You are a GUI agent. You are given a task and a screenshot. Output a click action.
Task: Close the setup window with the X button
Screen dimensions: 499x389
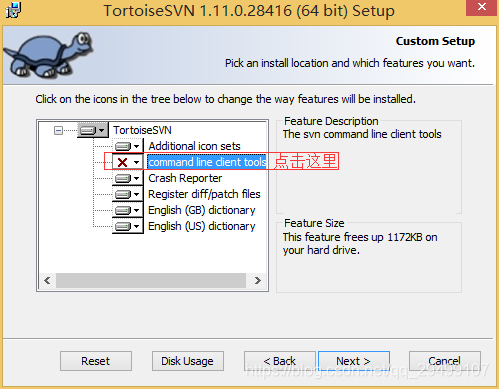[x=482, y=7]
